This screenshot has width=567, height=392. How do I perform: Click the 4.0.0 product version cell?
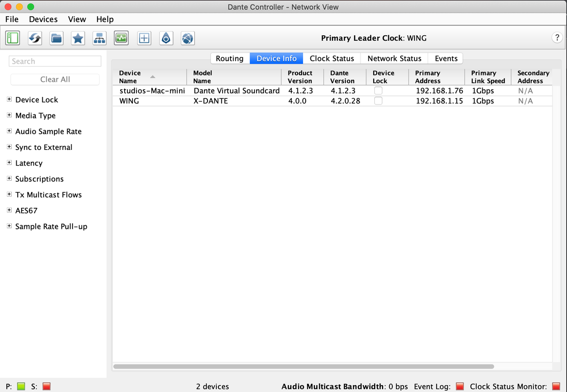(297, 100)
